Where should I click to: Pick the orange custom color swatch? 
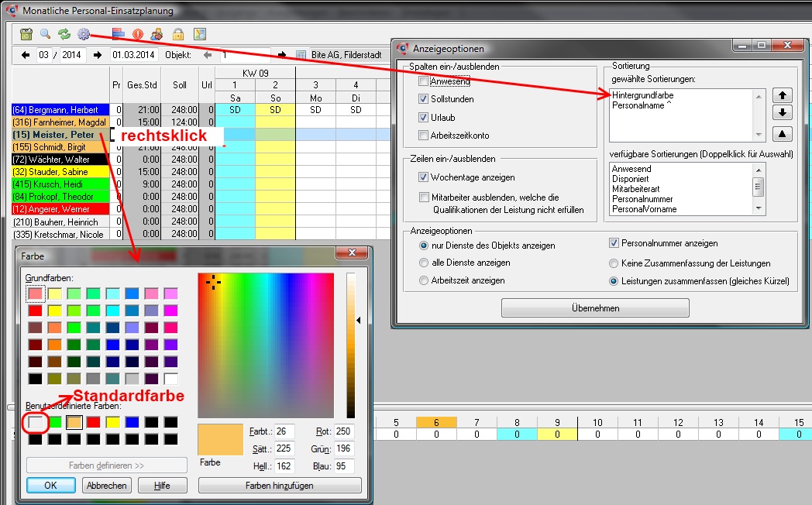click(x=74, y=422)
